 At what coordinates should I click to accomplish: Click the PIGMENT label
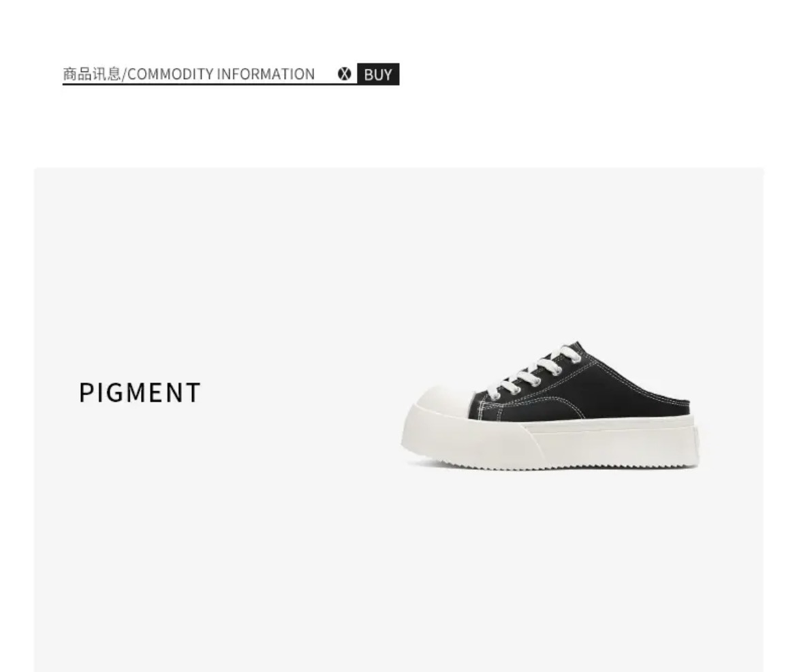coord(140,393)
